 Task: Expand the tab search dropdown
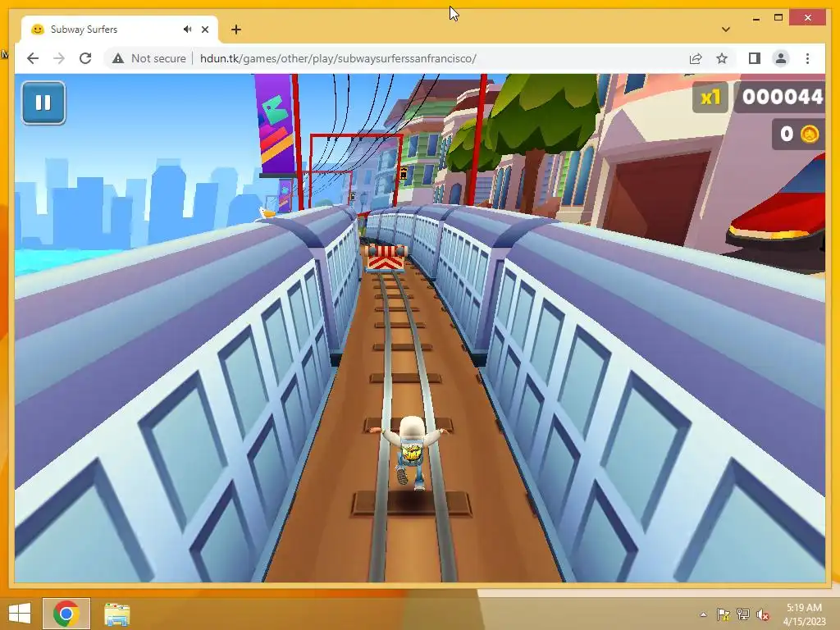(726, 30)
